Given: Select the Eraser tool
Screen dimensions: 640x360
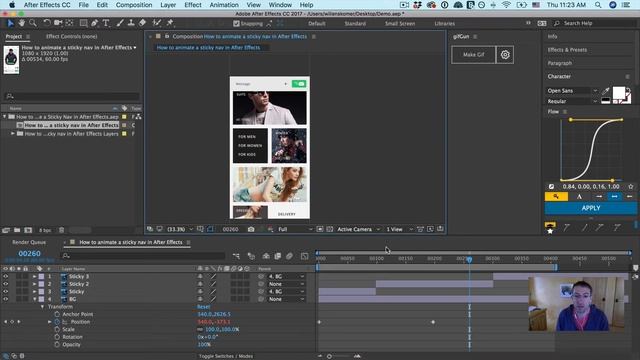Looking at the screenshot, I should coord(142,23).
